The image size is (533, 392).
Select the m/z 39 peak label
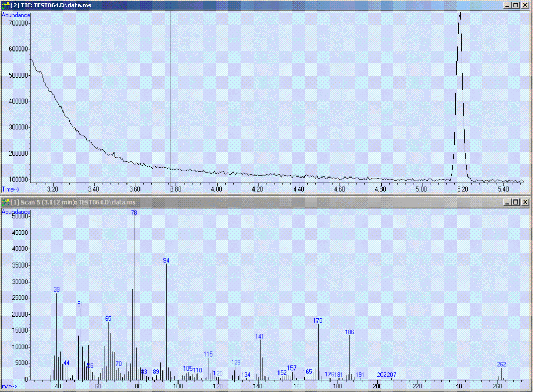(57, 289)
